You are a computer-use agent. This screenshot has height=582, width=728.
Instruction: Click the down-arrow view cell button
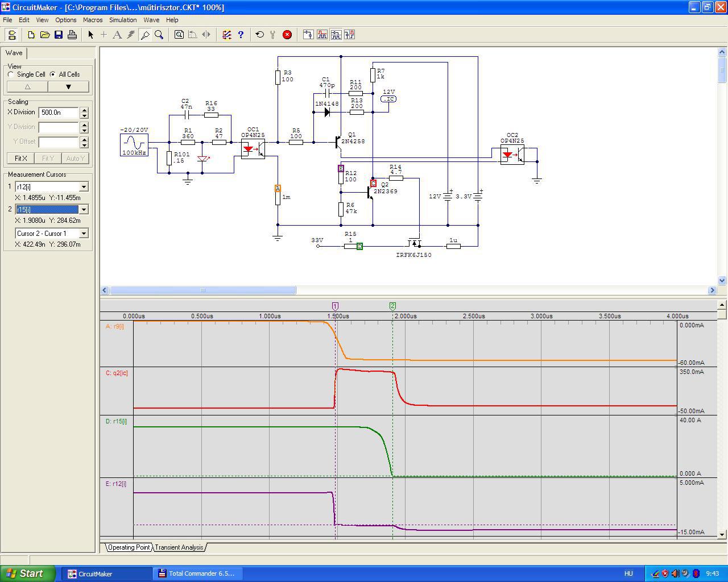(x=68, y=87)
